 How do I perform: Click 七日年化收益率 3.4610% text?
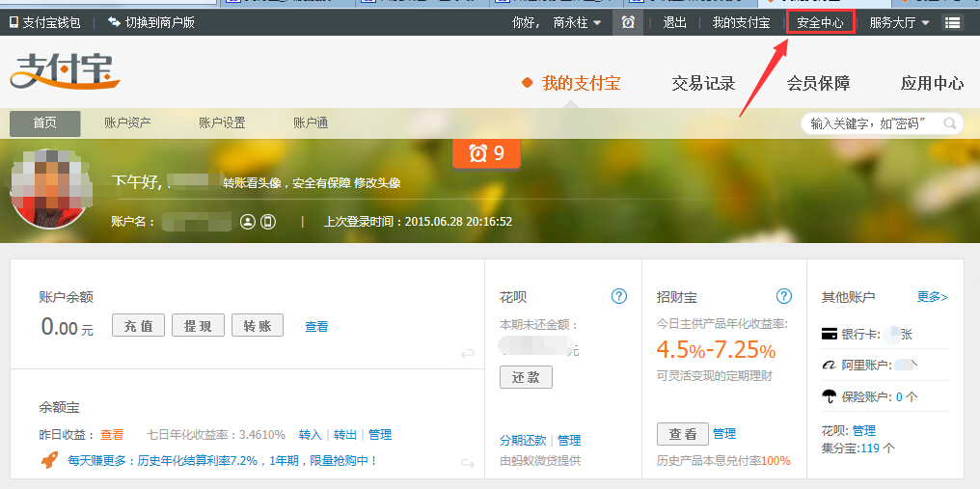(216, 435)
